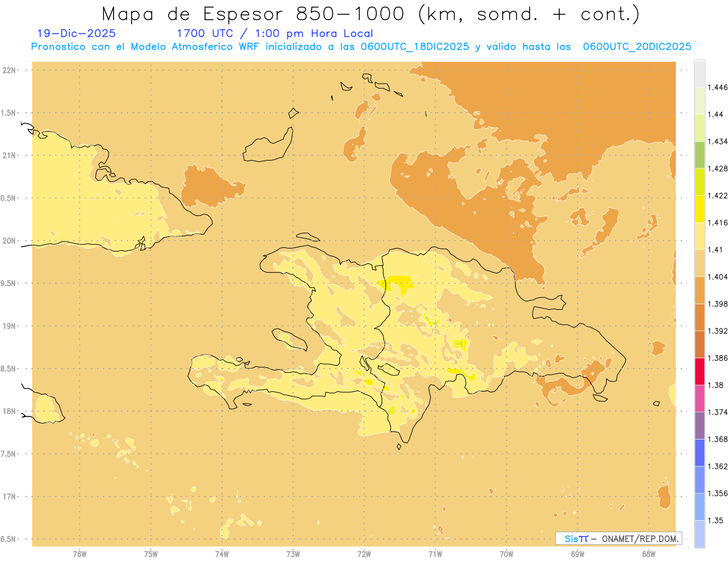Image resolution: width=728 pixels, height=562 pixels.
Task: Click the pink swatch below 1.38
Action: coord(699,399)
